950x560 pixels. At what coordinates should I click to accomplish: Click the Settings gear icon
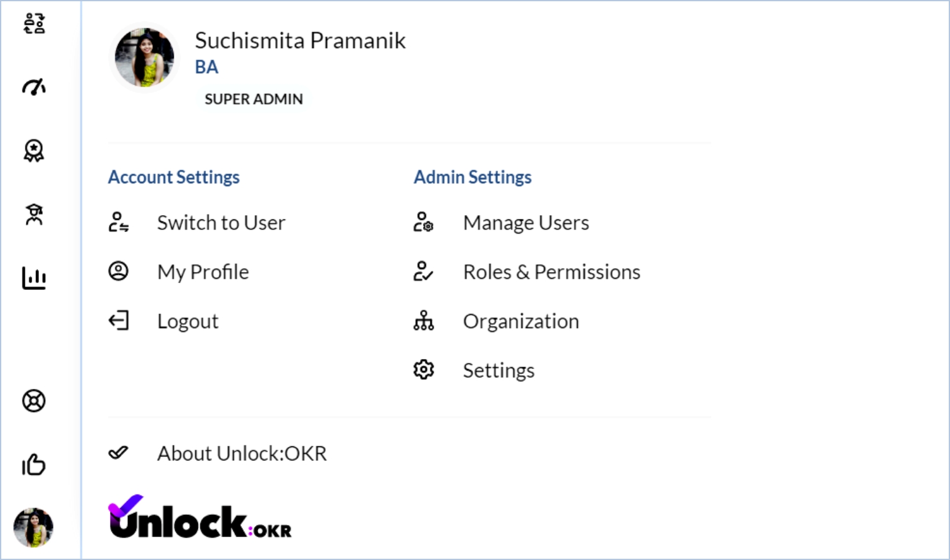point(424,370)
